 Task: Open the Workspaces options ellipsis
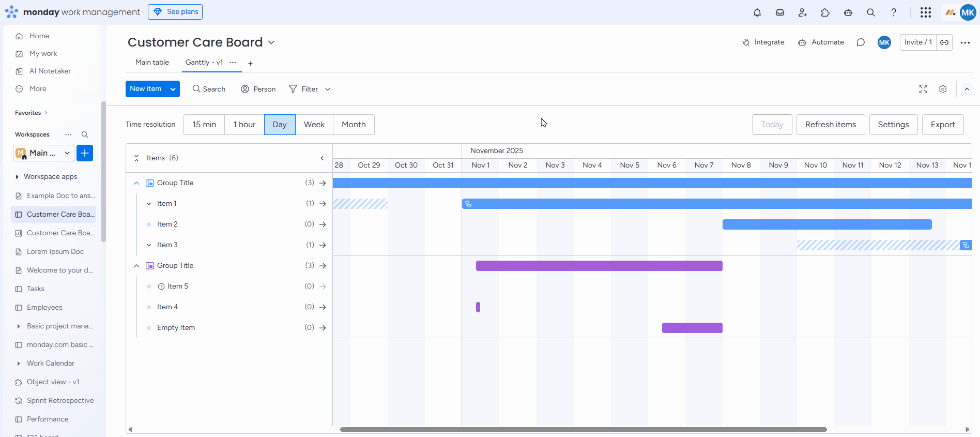[x=68, y=134]
